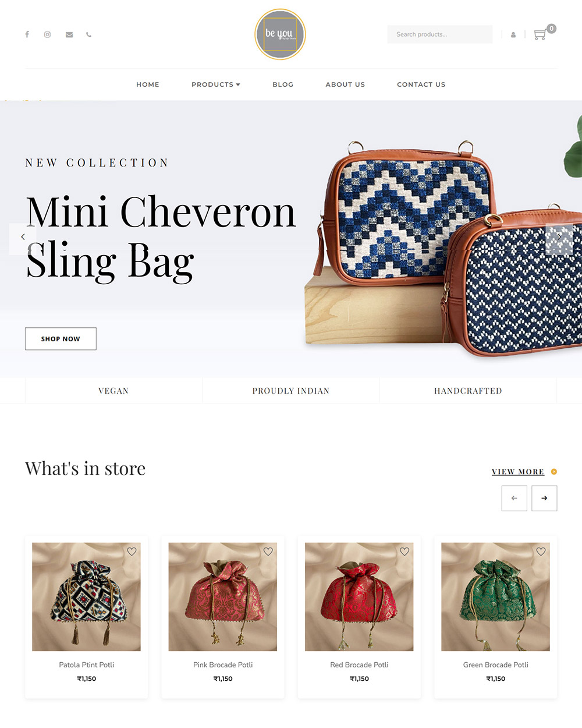Open the user account icon
582x728 pixels.
tap(513, 35)
